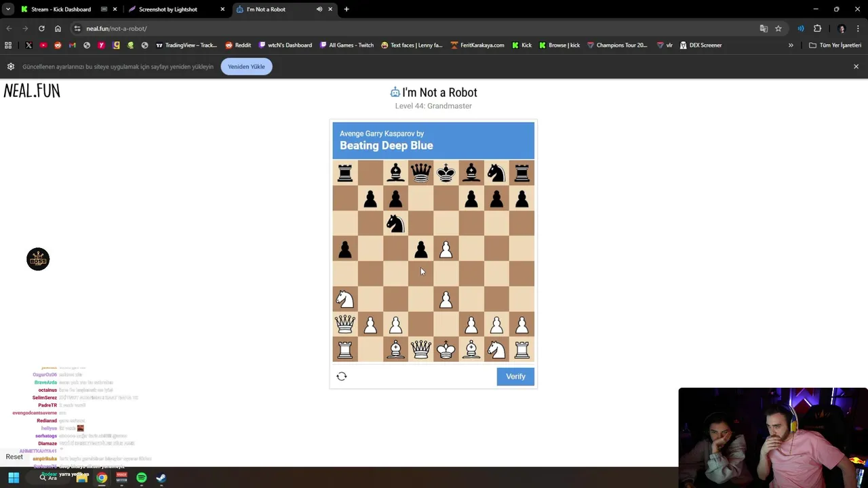The width and height of the screenshot is (868, 488).
Task: Expand the hidden bookmarks chevron
Action: (x=791, y=45)
